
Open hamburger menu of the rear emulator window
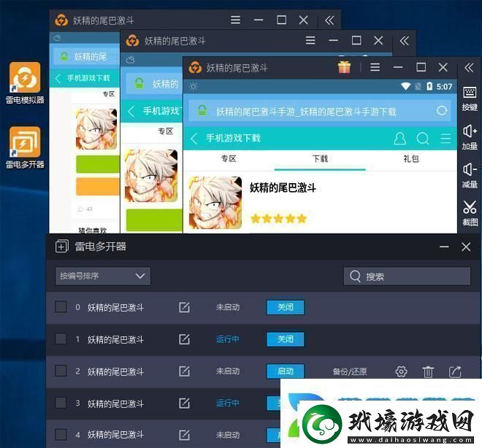(235, 20)
